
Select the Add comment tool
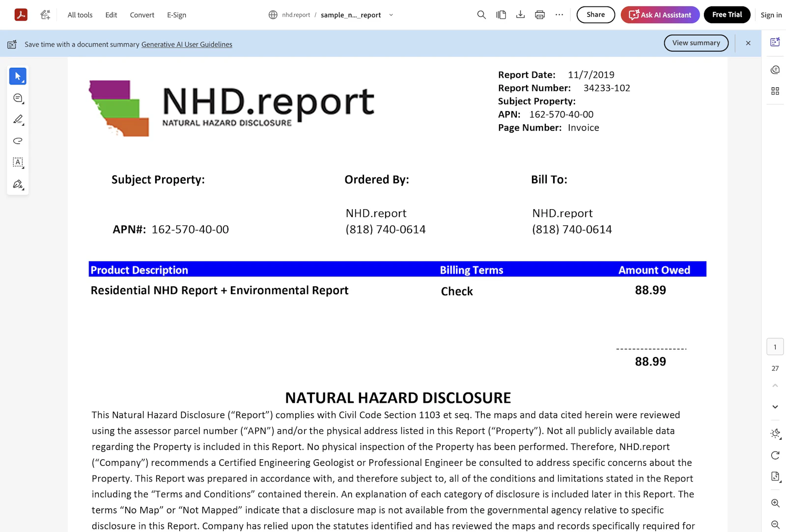point(18,98)
